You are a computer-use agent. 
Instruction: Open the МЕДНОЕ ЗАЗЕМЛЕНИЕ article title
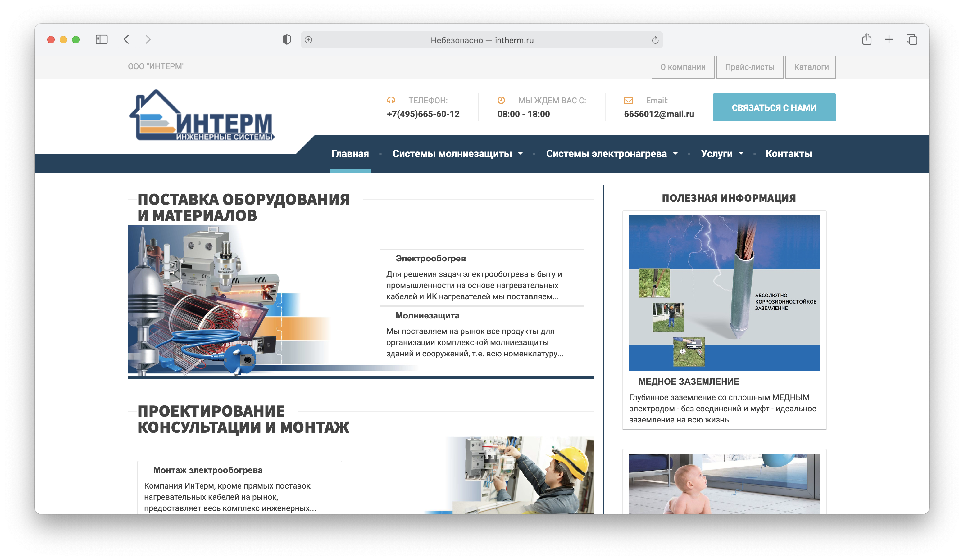[x=689, y=382]
